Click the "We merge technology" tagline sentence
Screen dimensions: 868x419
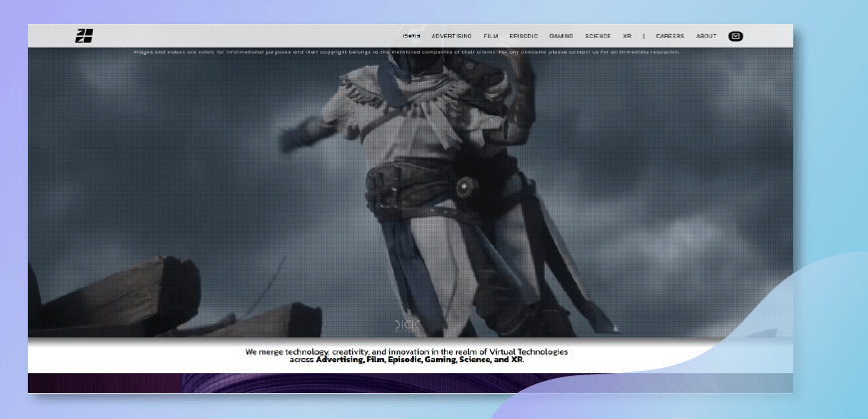pos(407,352)
